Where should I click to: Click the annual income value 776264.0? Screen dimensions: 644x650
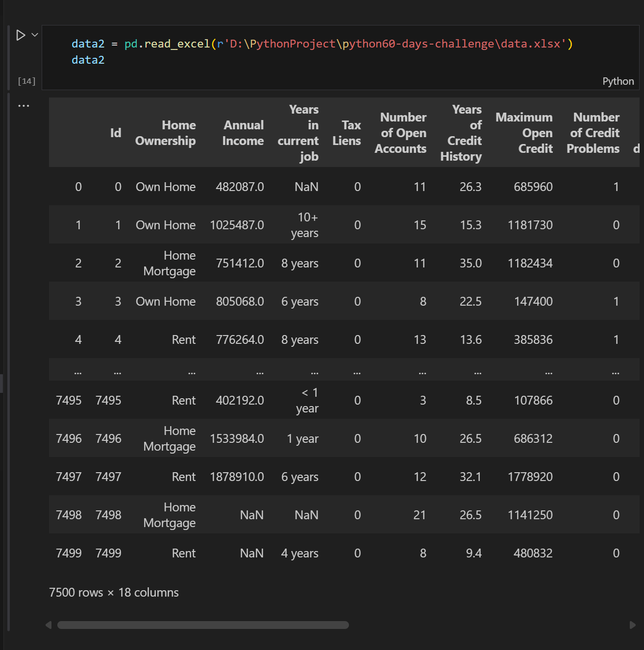pos(240,340)
